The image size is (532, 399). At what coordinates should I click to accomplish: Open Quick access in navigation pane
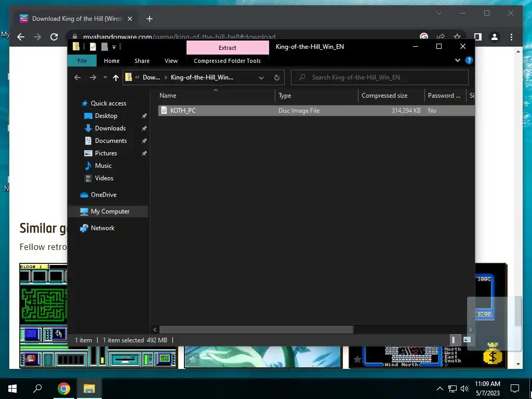tap(108, 103)
